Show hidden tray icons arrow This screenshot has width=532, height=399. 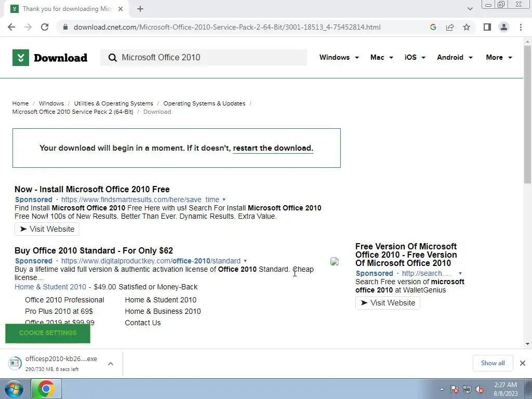click(442, 390)
